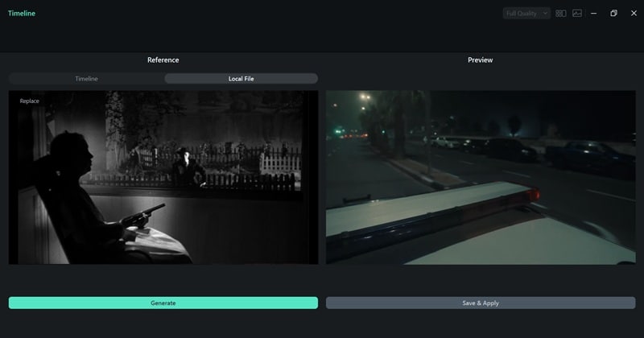This screenshot has height=338, width=644.
Task: Click the Save & Apply button
Action: pos(481,303)
